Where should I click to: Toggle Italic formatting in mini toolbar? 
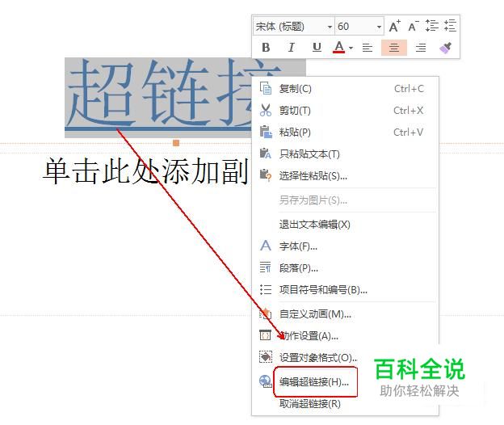coord(292,48)
